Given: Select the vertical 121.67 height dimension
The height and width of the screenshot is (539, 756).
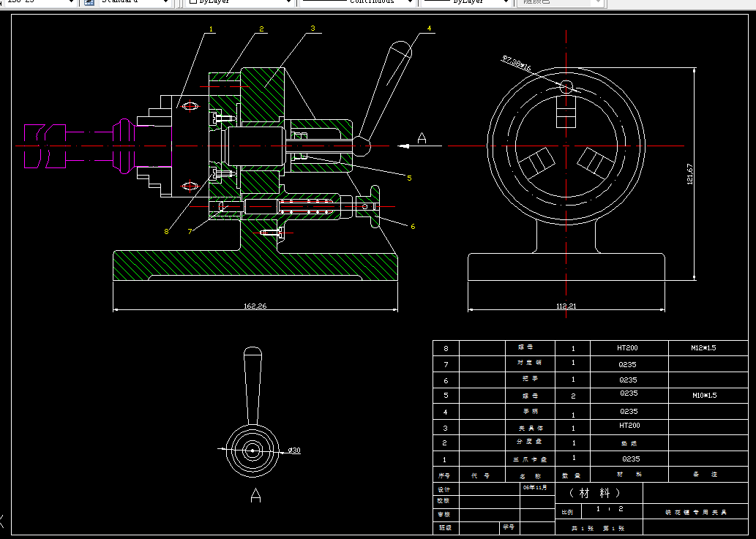Looking at the screenshot, I should [x=689, y=174].
